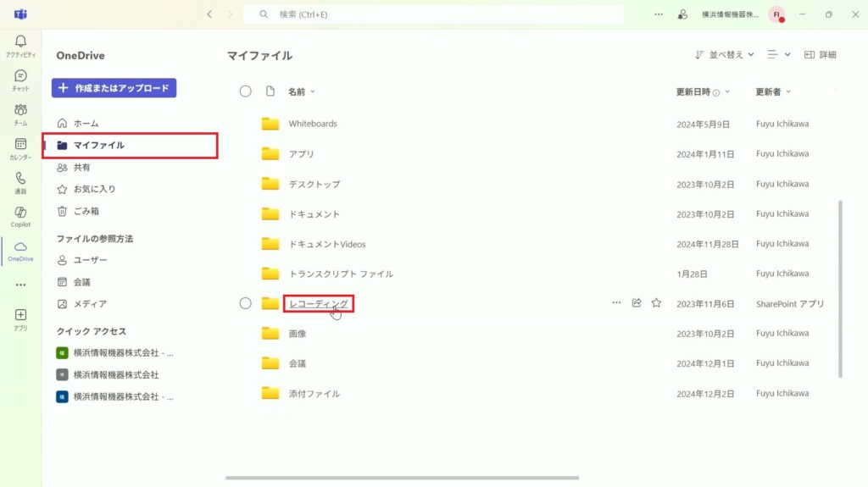Click the 検索 search box
The image size is (868, 487).
click(x=433, y=14)
